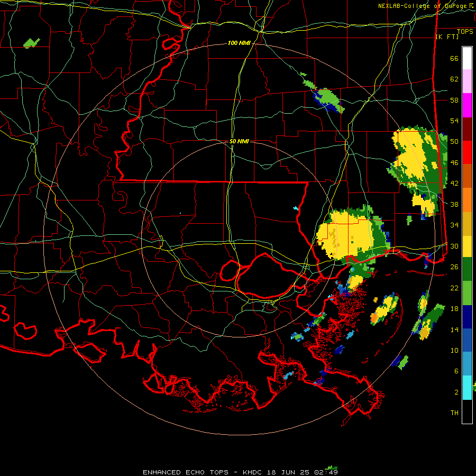The width and height of the screenshot is (476, 476).
Task: Click the "54" legend value
Action: tap(454, 121)
